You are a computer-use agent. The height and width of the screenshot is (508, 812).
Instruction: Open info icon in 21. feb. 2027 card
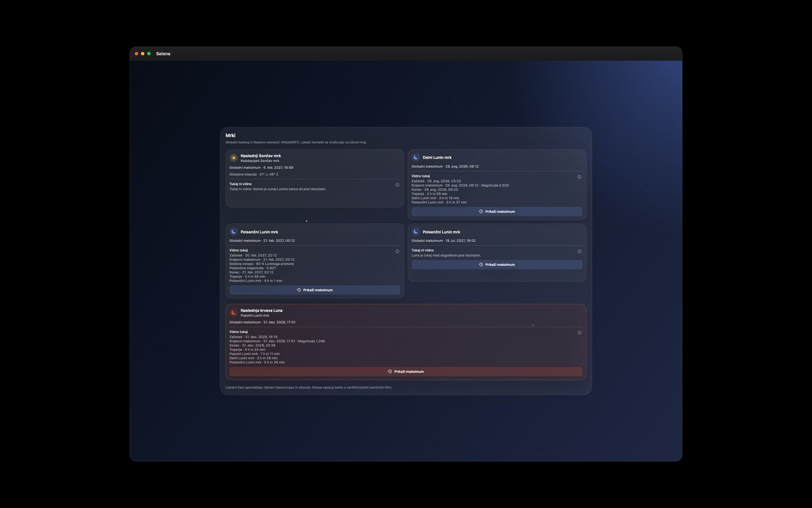click(x=397, y=251)
